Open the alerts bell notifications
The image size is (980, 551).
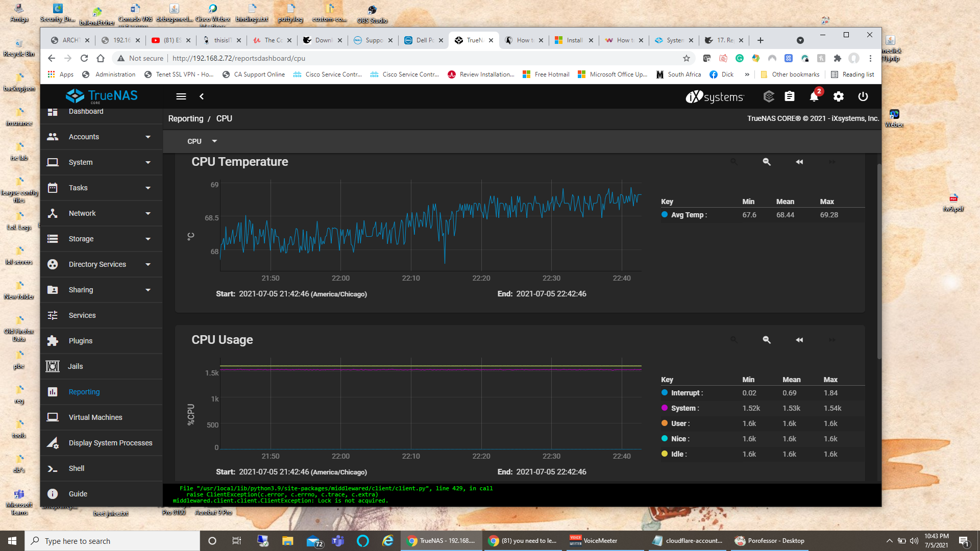tap(814, 96)
